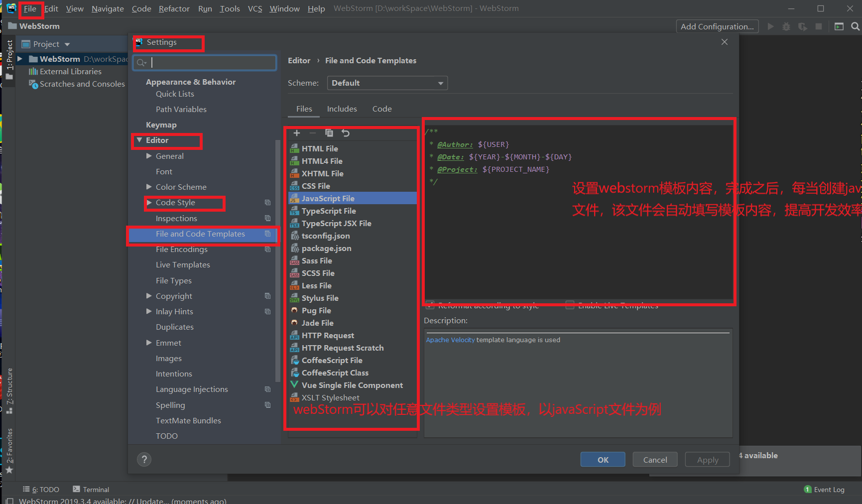The width and height of the screenshot is (862, 504).
Task: Expand the Inlay Hints node
Action: point(149,311)
